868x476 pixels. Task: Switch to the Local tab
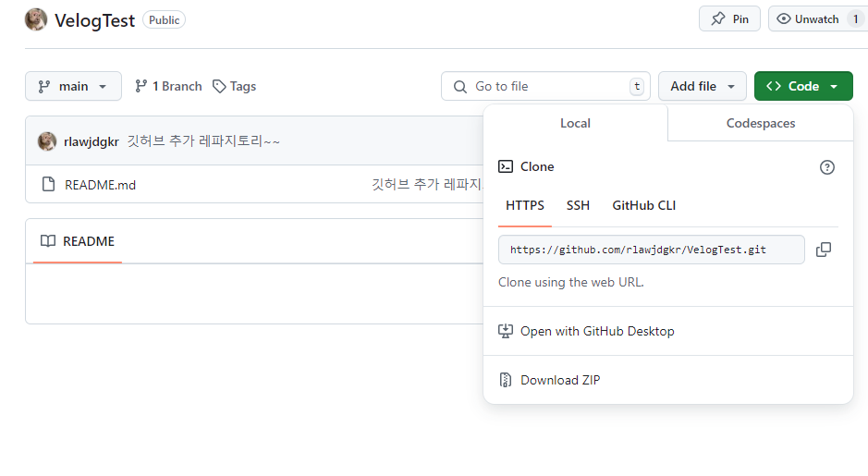575,124
